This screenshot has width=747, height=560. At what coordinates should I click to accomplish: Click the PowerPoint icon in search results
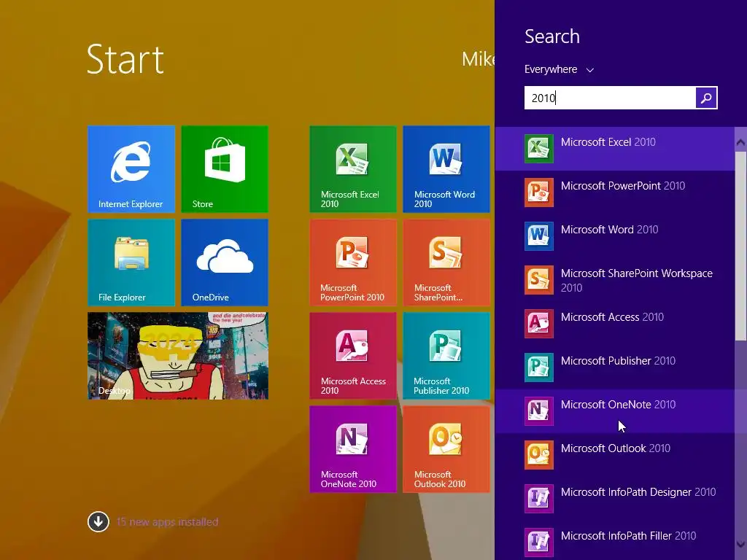(x=539, y=192)
